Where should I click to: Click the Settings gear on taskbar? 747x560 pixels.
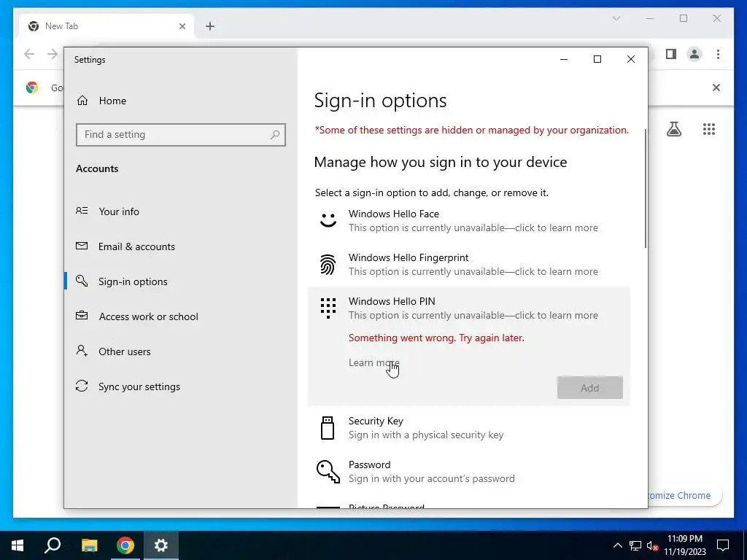(161, 545)
